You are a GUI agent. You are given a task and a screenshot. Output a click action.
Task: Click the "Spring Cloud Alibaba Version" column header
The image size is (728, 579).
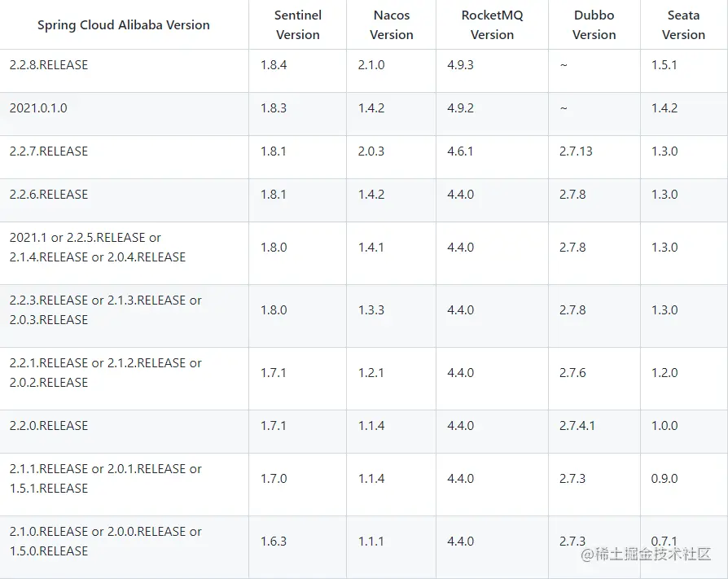point(124,25)
